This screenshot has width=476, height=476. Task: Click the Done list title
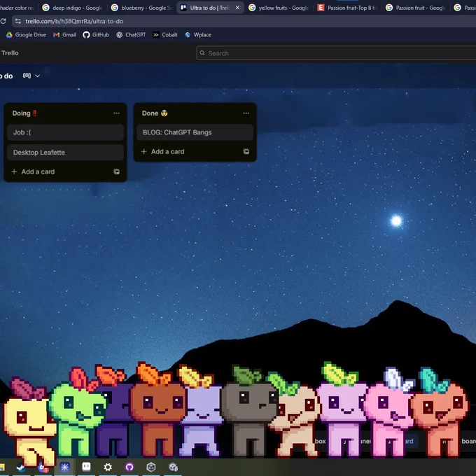[x=155, y=113]
